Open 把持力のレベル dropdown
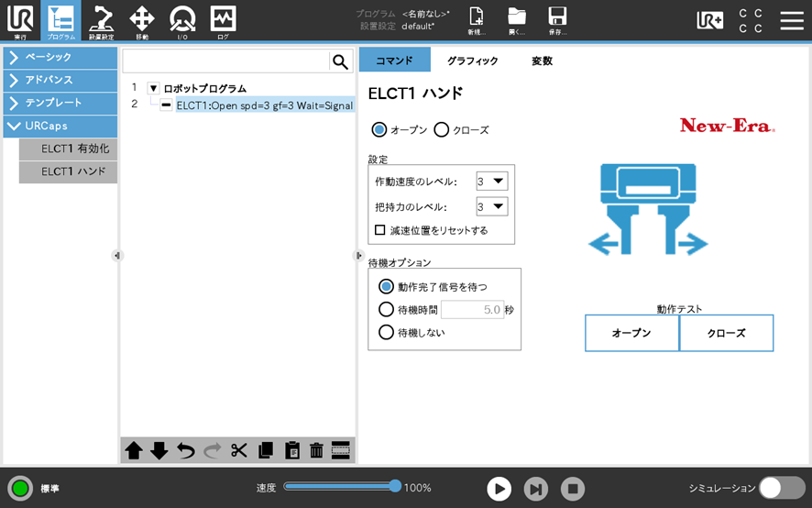This screenshot has height=508, width=812. (492, 207)
